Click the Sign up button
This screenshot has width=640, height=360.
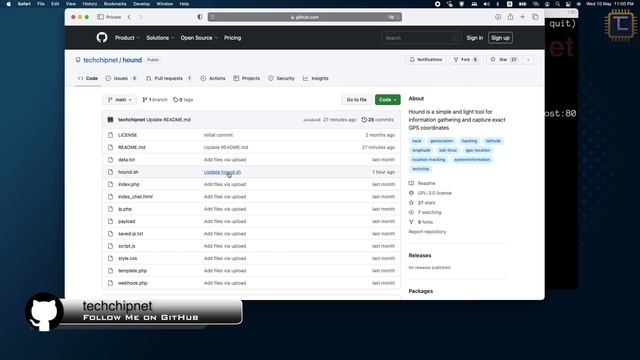pyautogui.click(x=500, y=38)
